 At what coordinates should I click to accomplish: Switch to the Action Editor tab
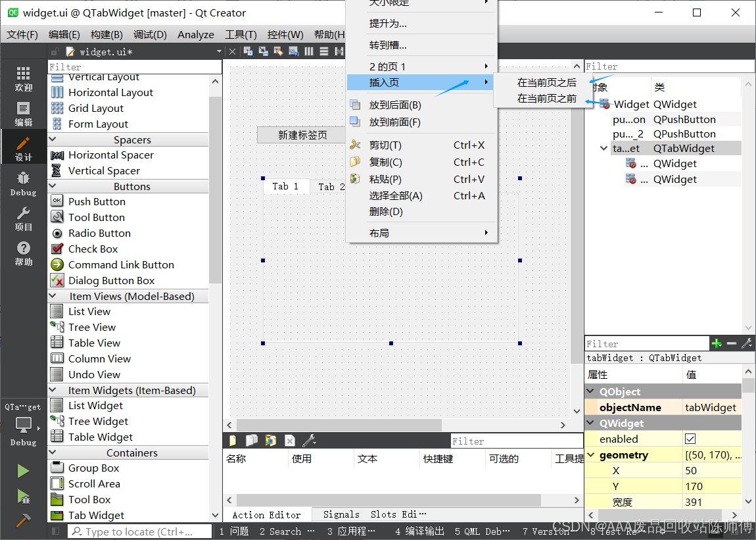click(x=267, y=514)
